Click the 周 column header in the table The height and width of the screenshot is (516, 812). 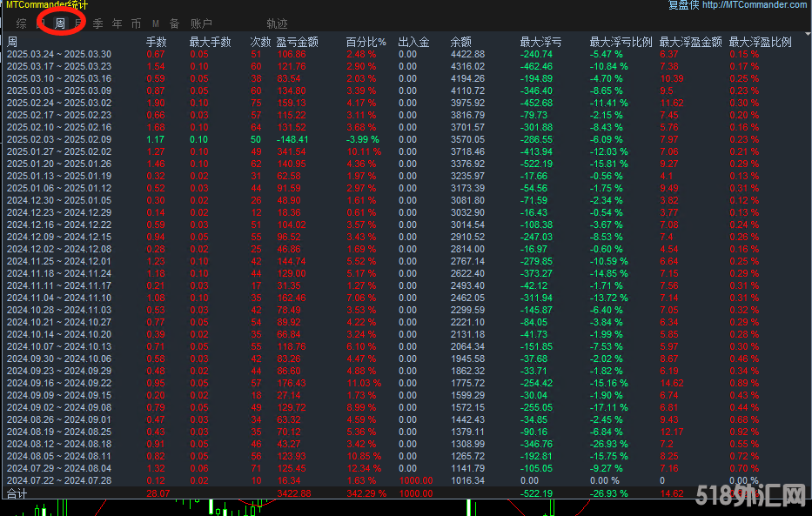(12, 42)
